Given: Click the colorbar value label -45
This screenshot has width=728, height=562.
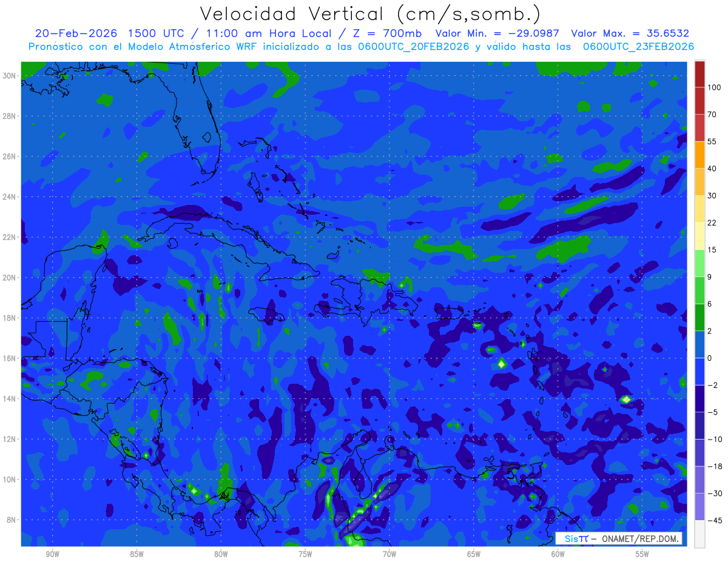Looking at the screenshot, I should pos(714,520).
